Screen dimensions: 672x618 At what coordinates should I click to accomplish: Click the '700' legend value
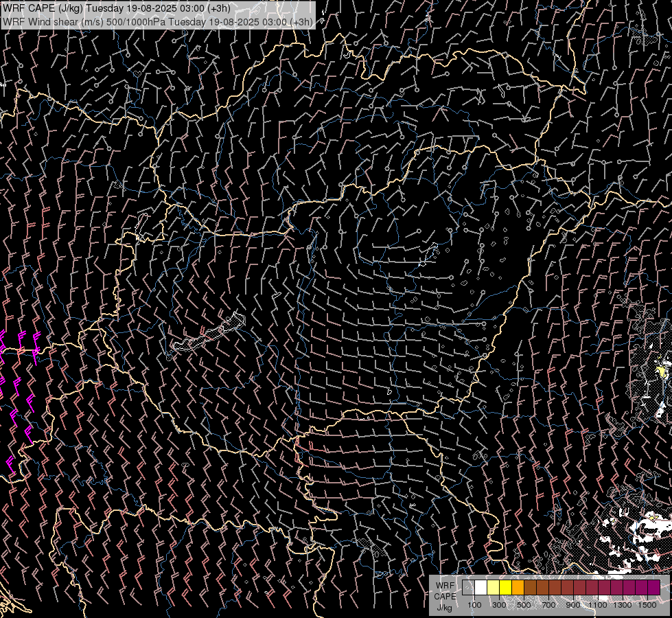(548, 605)
